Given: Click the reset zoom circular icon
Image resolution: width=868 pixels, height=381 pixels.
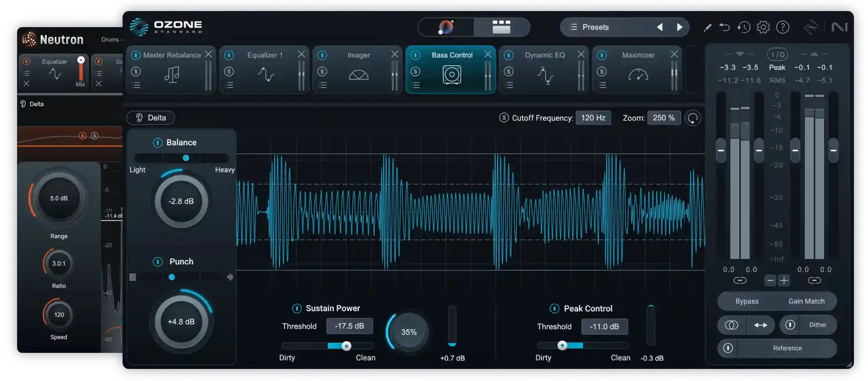Looking at the screenshot, I should [x=693, y=118].
